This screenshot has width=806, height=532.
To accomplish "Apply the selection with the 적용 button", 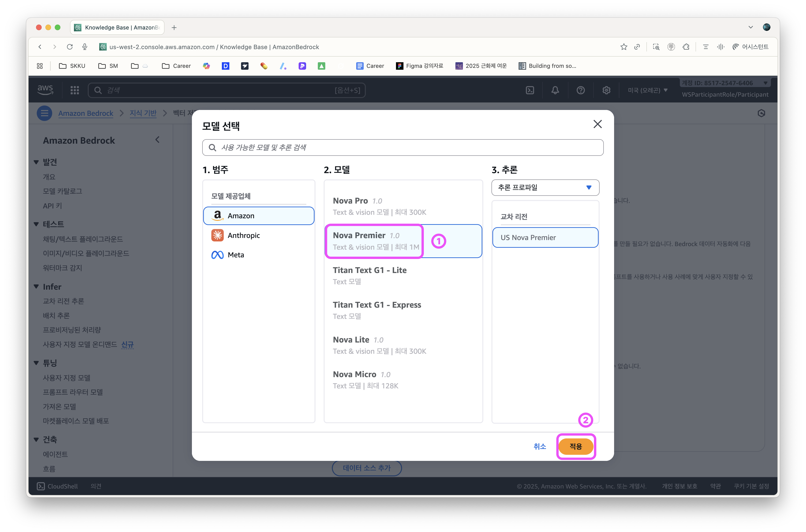I will coord(576,446).
